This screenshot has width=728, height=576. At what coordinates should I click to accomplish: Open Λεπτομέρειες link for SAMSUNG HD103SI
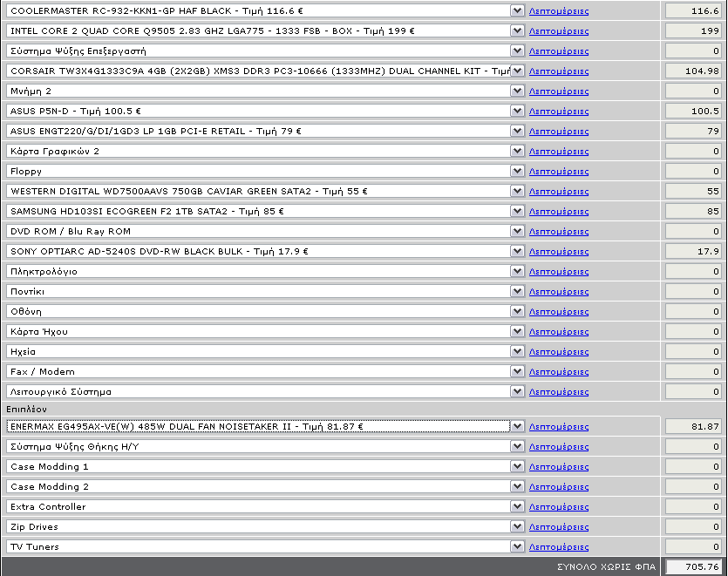pos(559,212)
